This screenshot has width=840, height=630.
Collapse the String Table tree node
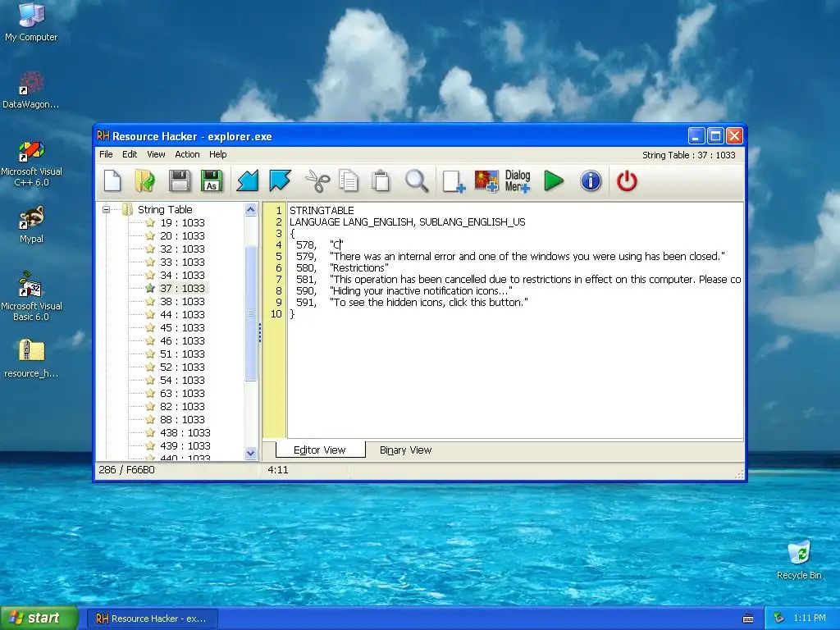(106, 209)
